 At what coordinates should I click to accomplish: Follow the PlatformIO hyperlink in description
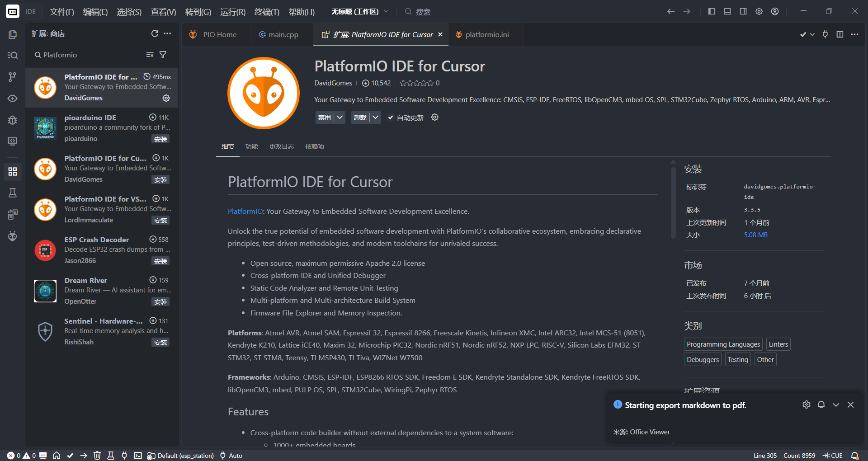(245, 212)
